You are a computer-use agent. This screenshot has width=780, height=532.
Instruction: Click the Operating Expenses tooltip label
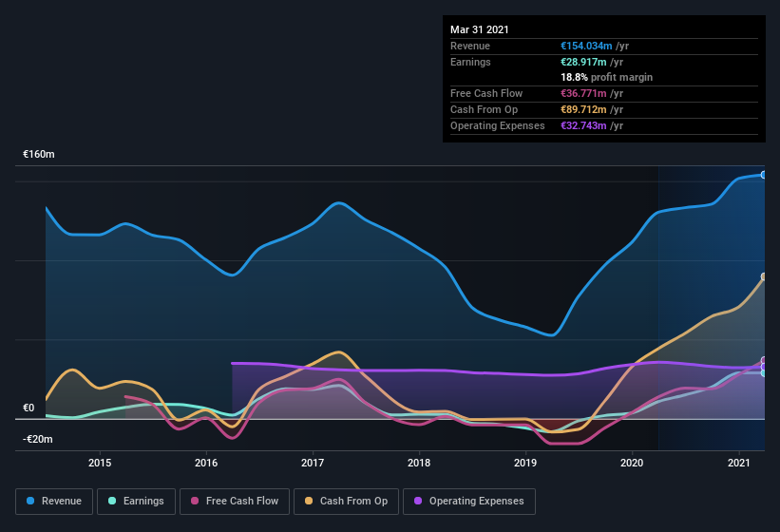pos(498,125)
